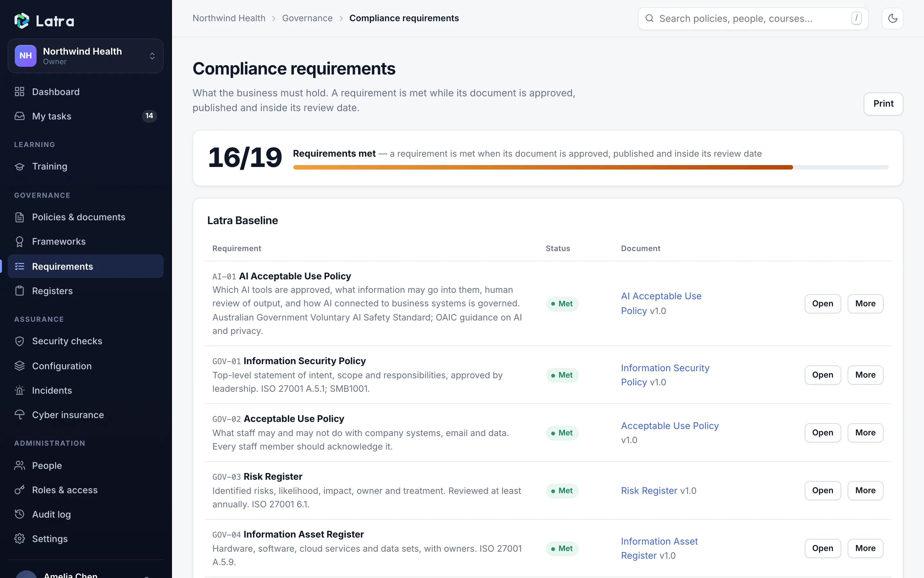Follow the Information Security Policy document link

coord(665,375)
